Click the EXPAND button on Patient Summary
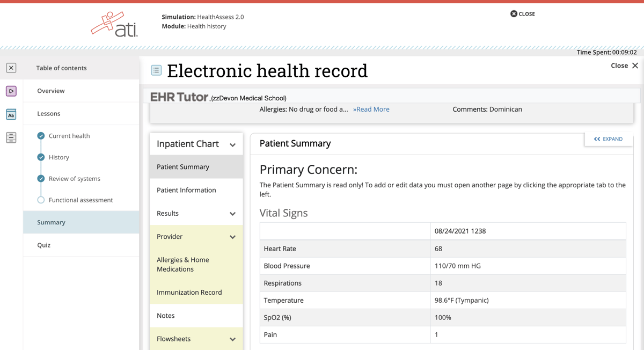The image size is (644, 350). (x=609, y=138)
